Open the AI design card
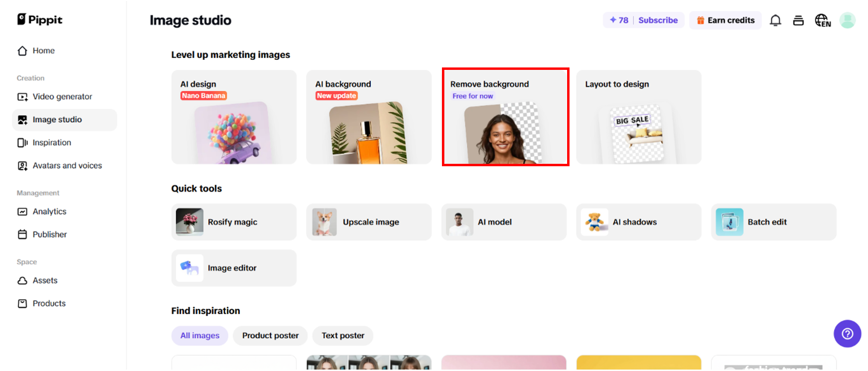Image resolution: width=868 pixels, height=371 pixels. tap(234, 117)
